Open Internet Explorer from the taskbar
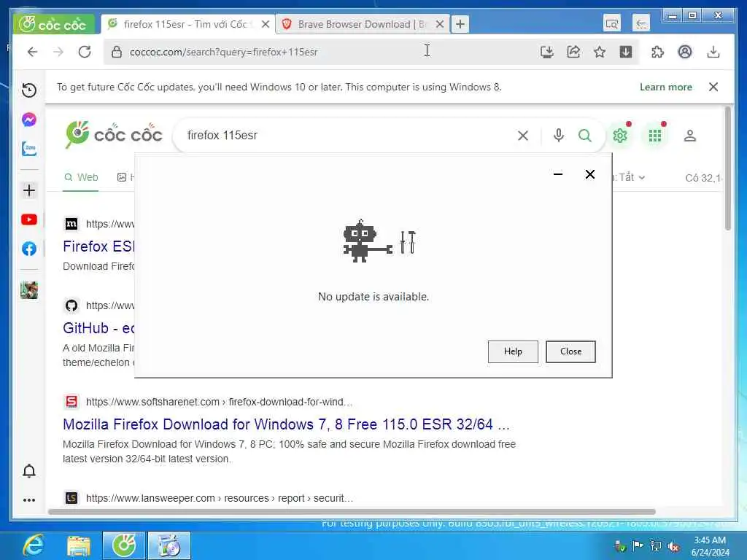This screenshot has width=747, height=560. (x=34, y=545)
